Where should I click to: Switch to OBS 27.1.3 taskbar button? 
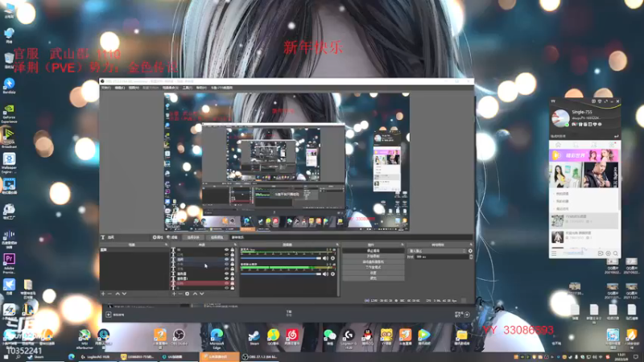259,357
